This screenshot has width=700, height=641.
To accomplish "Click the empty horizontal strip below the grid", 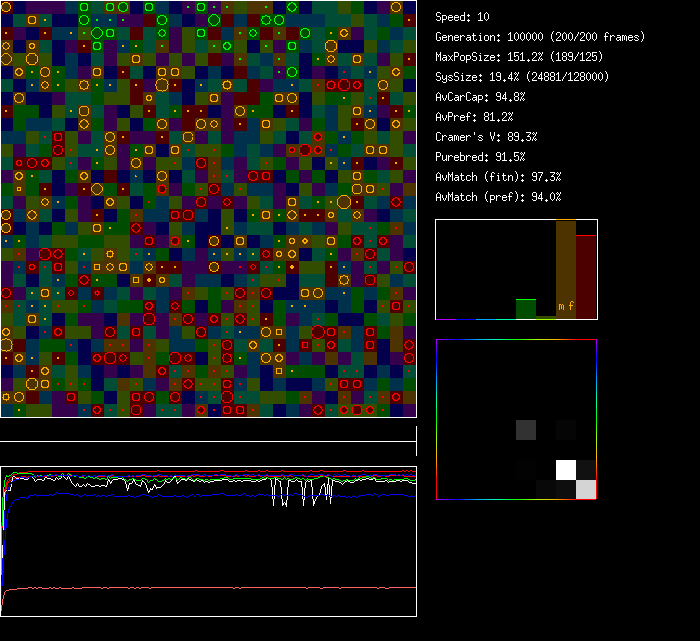I will click(208, 430).
